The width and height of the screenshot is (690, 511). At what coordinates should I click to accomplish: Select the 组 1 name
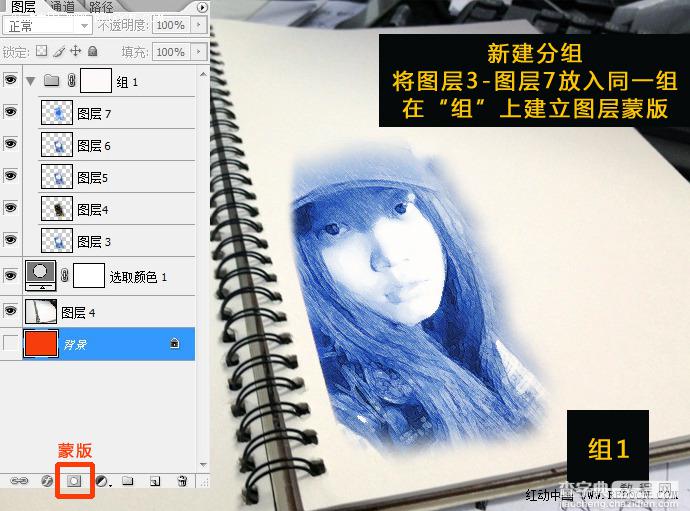[127, 82]
